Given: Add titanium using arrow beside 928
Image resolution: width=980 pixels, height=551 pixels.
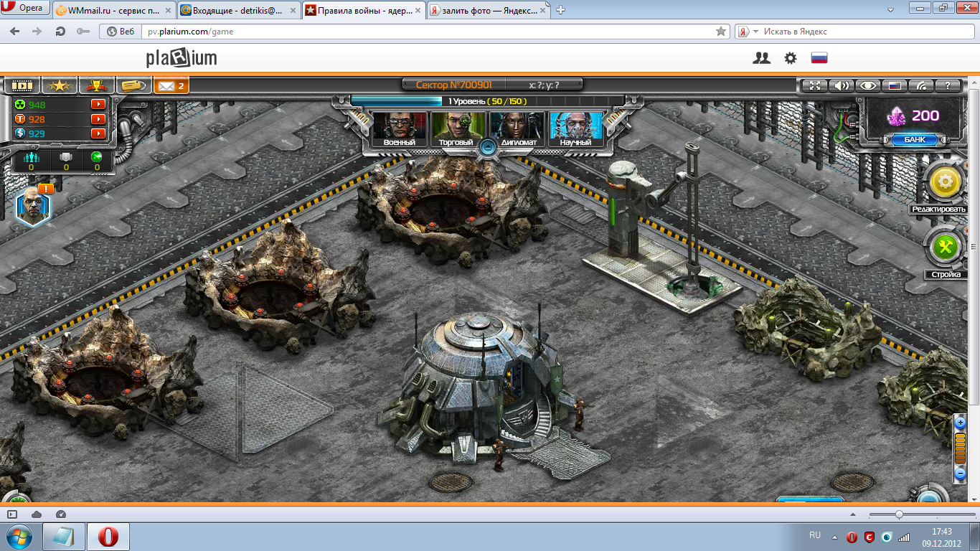Looking at the screenshot, I should pos(98,119).
